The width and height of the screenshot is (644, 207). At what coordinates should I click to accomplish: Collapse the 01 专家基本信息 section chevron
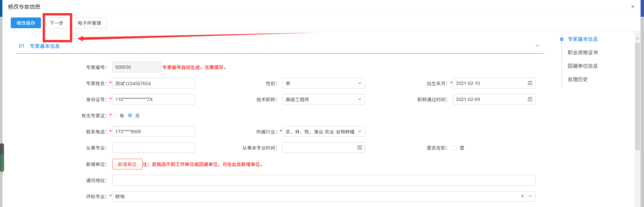[538, 46]
